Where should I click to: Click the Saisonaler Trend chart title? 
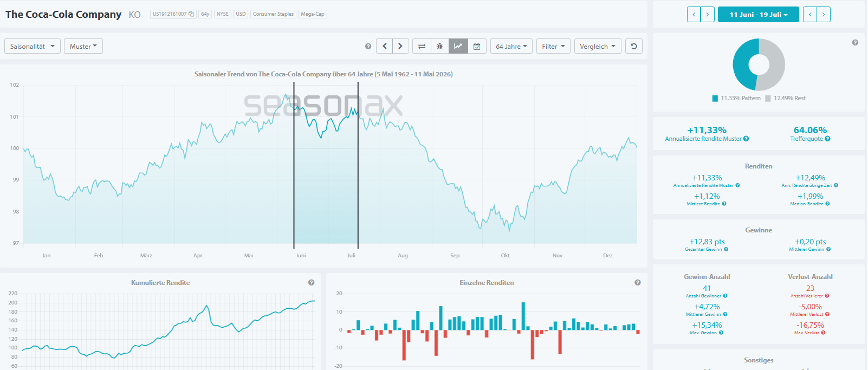click(323, 74)
